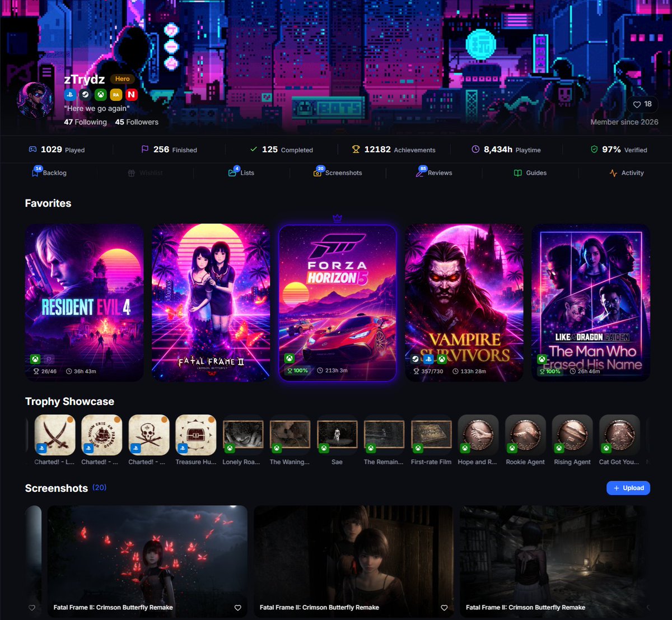Click the PlayStation icon on Vampire Survivors card
Screen dimensions: 672x620
pyautogui.click(x=428, y=359)
